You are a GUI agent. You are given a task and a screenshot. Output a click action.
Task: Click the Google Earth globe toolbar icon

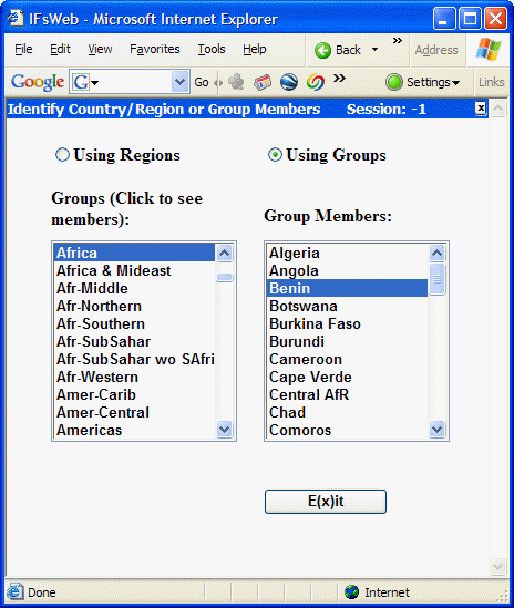pyautogui.click(x=289, y=82)
